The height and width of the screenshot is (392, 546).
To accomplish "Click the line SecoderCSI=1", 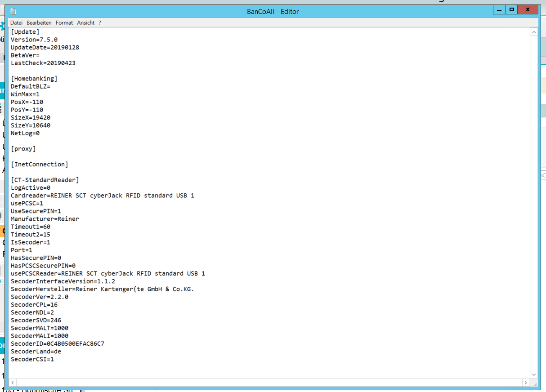I will pos(32,359).
